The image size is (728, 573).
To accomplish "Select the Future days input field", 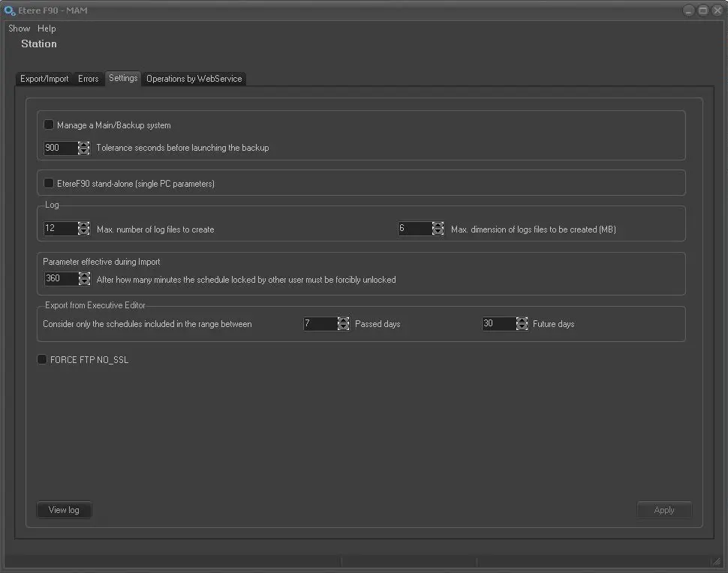I will pos(498,324).
